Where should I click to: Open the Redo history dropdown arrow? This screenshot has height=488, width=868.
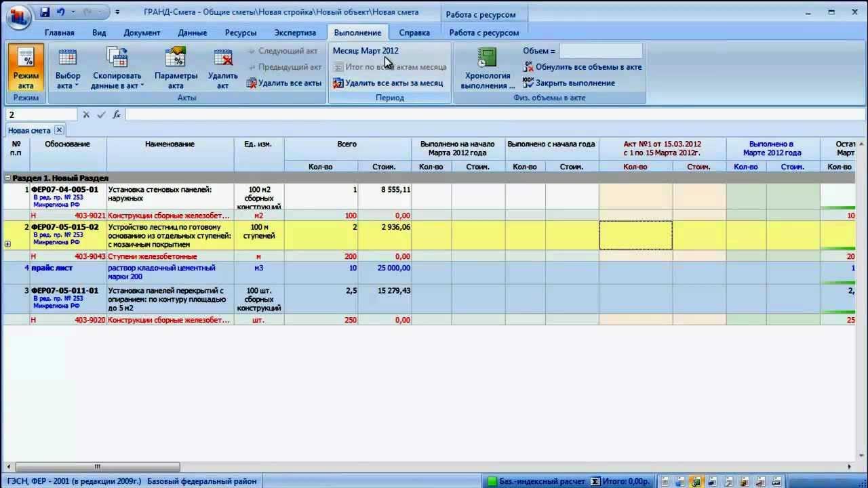[x=98, y=12]
